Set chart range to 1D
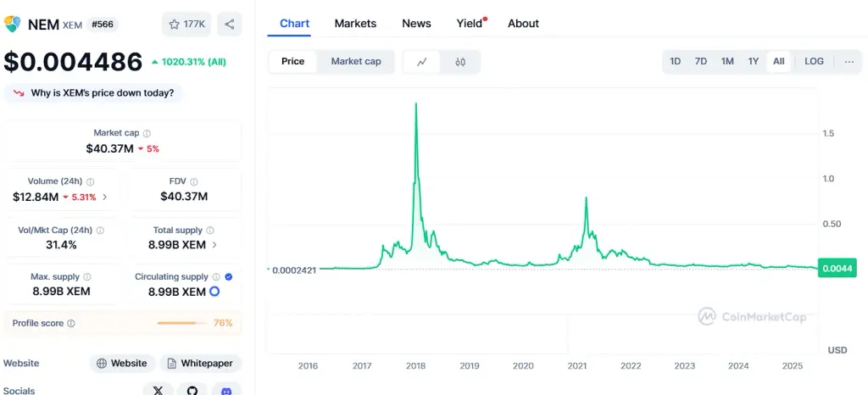Screen dimensions: 868x395 675,61
